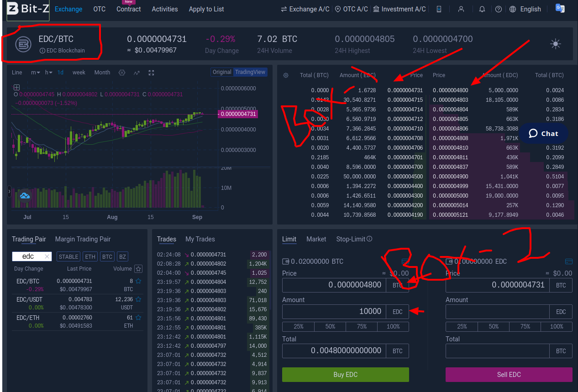Favorite the EDC/USDT pair star

[138, 299]
